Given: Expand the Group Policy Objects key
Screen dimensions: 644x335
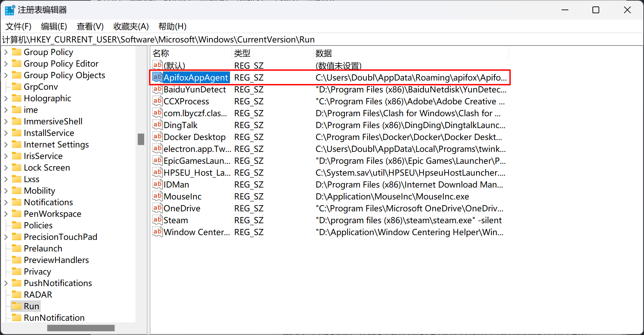Looking at the screenshot, I should coord(6,75).
